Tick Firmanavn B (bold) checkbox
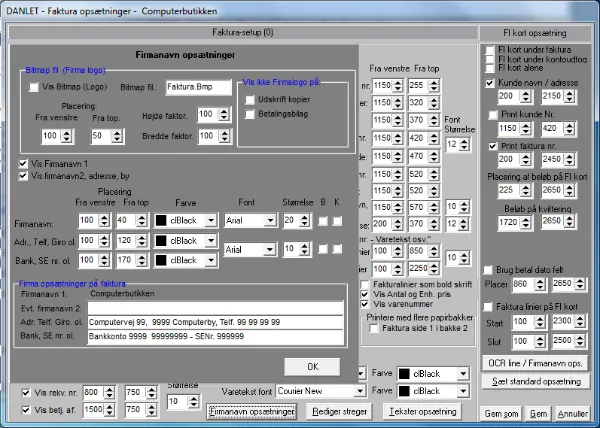This screenshot has height=428, width=600. tap(323, 221)
